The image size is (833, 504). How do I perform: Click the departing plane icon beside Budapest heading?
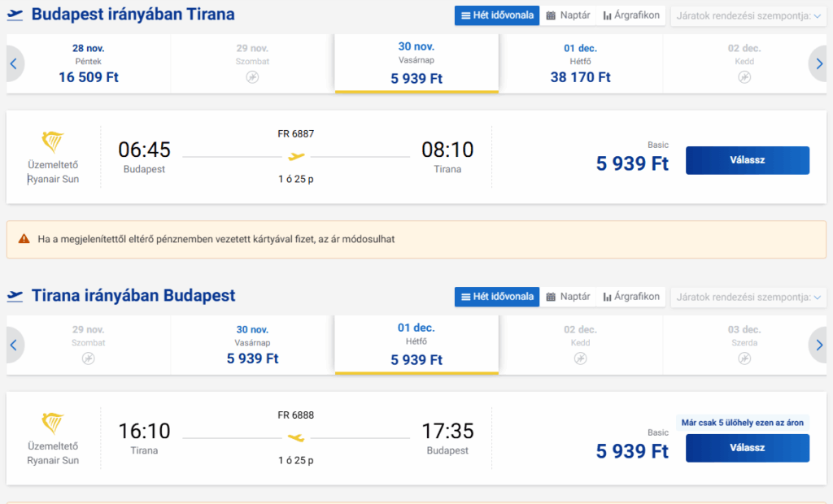(x=15, y=15)
